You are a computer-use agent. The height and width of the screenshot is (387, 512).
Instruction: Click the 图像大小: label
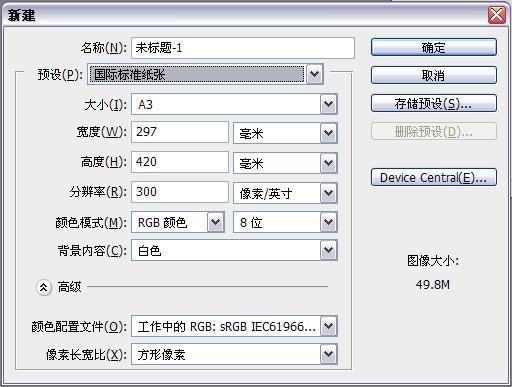433,261
